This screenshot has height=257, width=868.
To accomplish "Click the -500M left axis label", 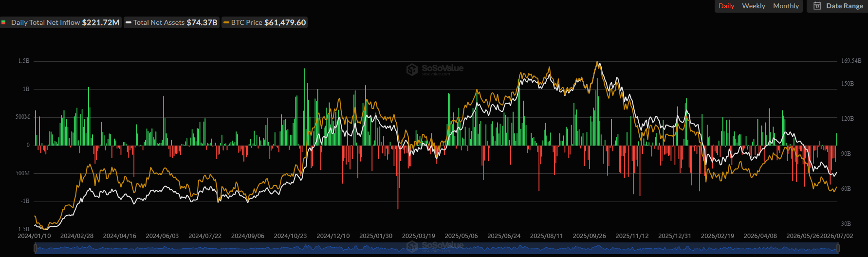I will pos(22,173).
